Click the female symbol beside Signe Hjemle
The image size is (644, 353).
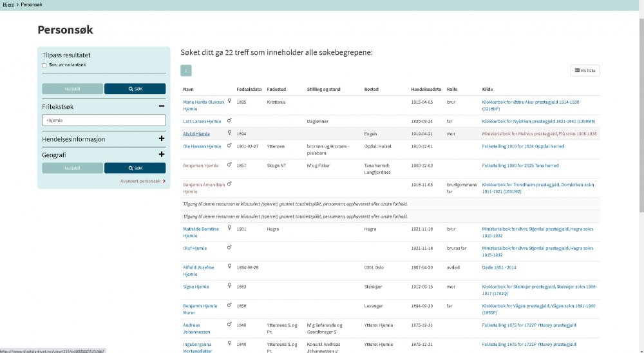(x=229, y=285)
